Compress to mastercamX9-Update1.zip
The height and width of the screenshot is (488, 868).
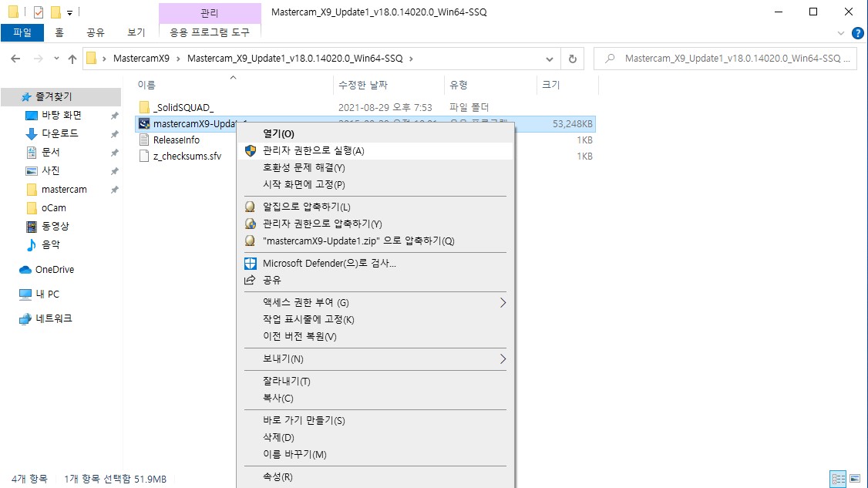(x=375, y=241)
